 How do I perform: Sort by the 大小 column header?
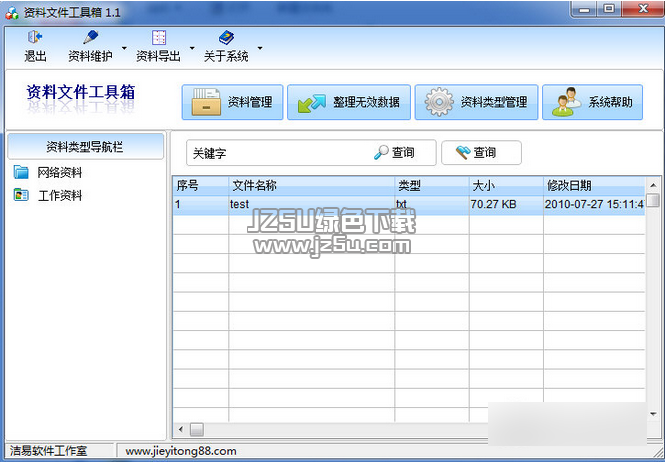[x=506, y=185]
